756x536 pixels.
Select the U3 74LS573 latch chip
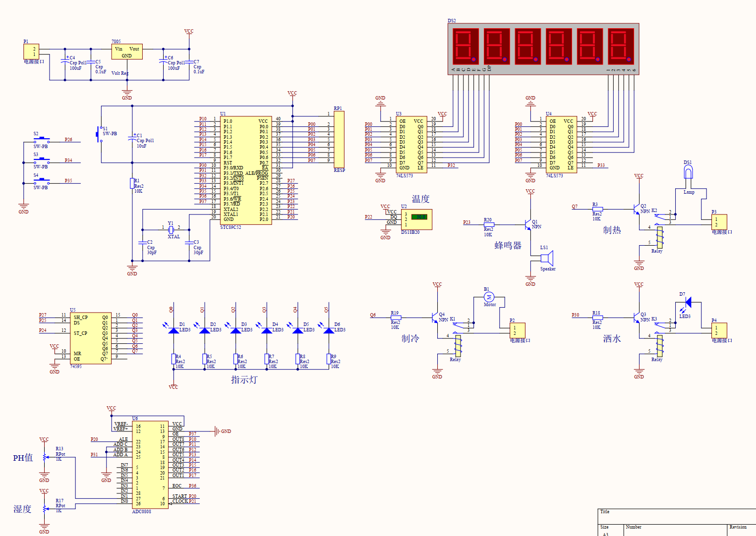click(411, 145)
